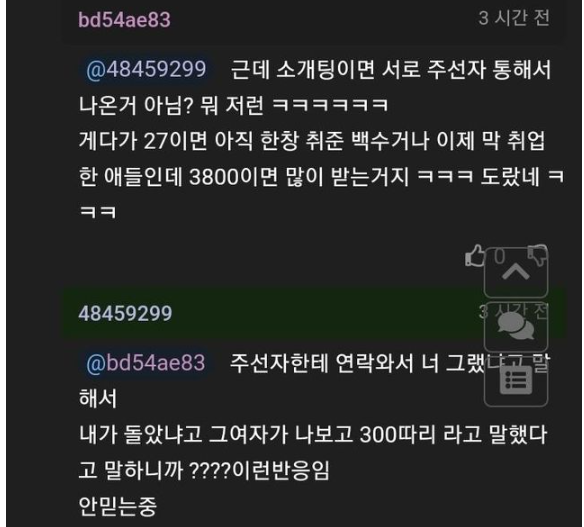This screenshot has height=527, width=584.
Task: Like the comment with thumbs-up icon
Action: 475,255
